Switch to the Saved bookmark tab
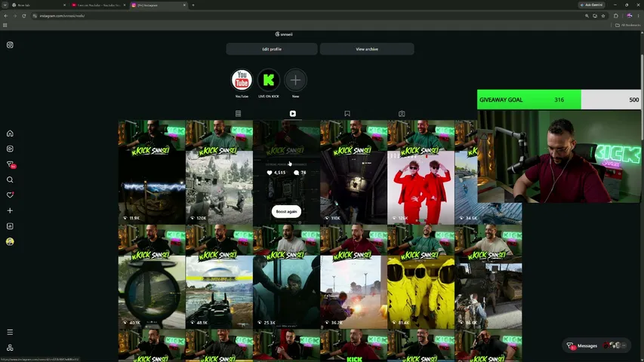This screenshot has width=644, height=362. 347,114
